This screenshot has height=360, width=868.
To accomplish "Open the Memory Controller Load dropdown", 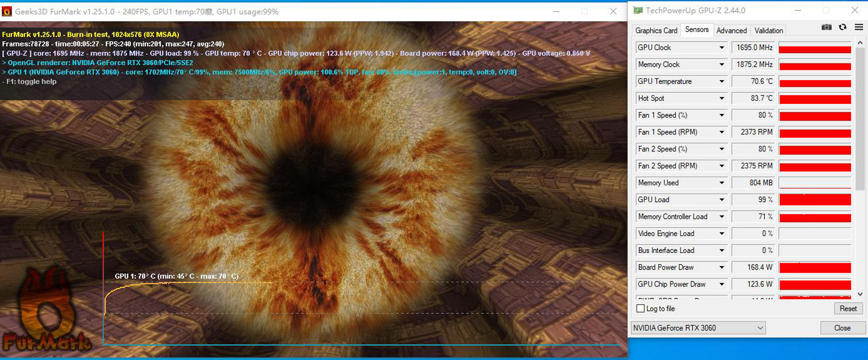I will click(x=722, y=217).
